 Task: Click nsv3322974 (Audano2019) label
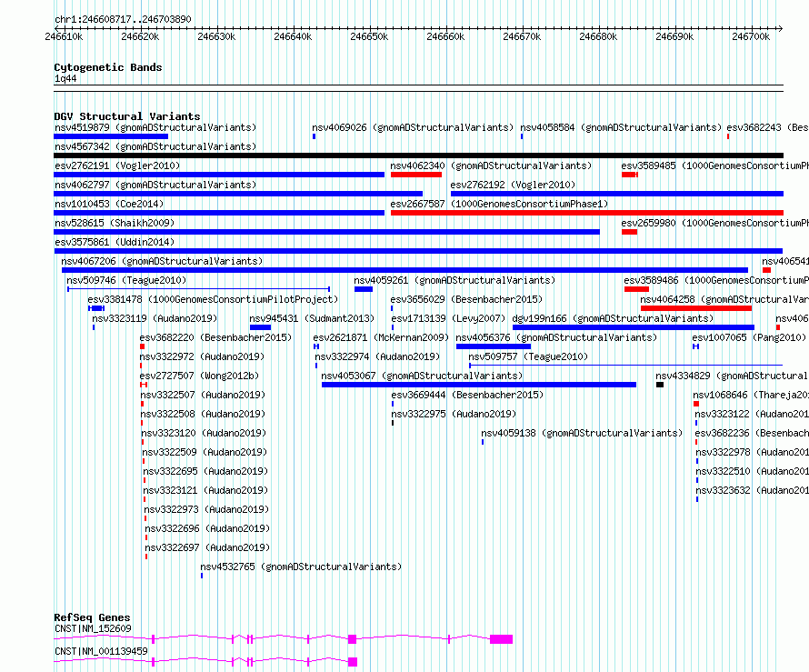pos(377,356)
